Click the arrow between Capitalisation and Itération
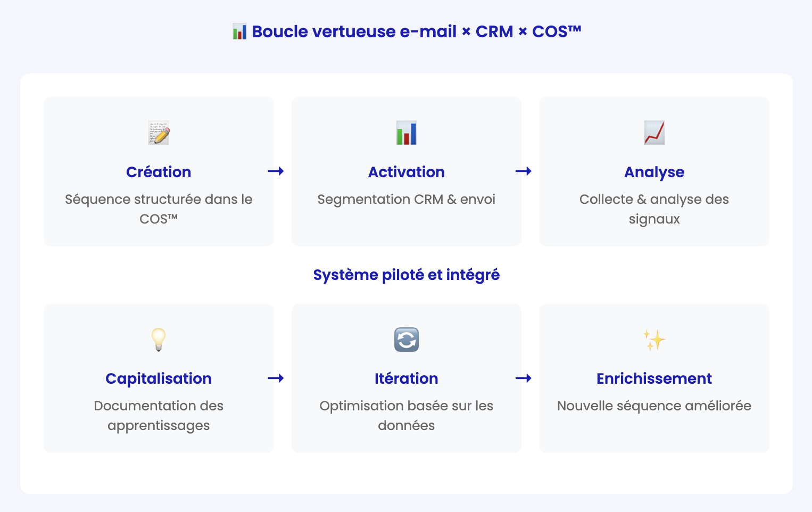 click(x=276, y=378)
